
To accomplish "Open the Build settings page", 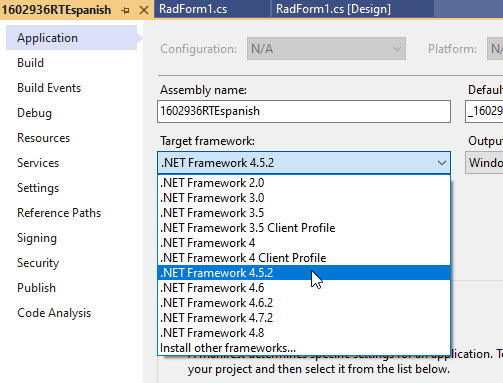I will (30, 63).
